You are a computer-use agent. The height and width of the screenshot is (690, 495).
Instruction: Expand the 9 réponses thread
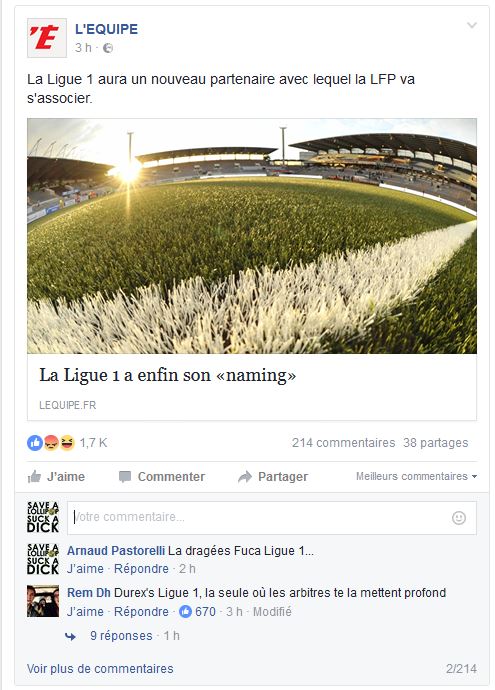pos(121,636)
